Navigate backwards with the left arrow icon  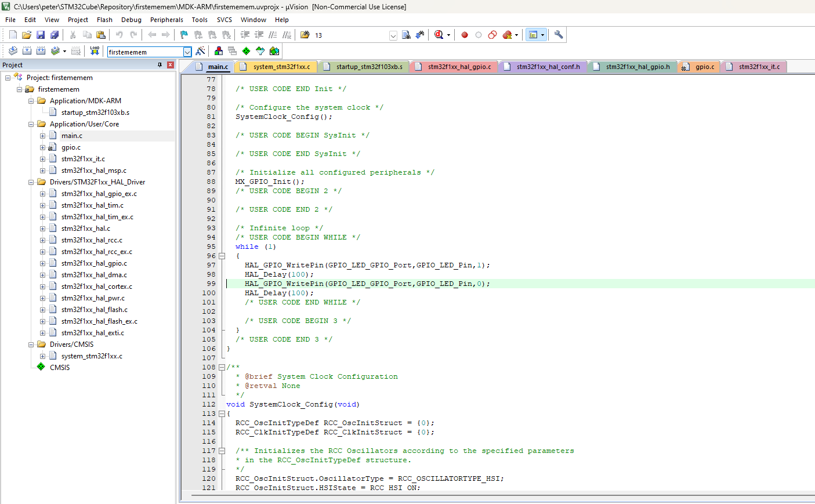point(152,35)
